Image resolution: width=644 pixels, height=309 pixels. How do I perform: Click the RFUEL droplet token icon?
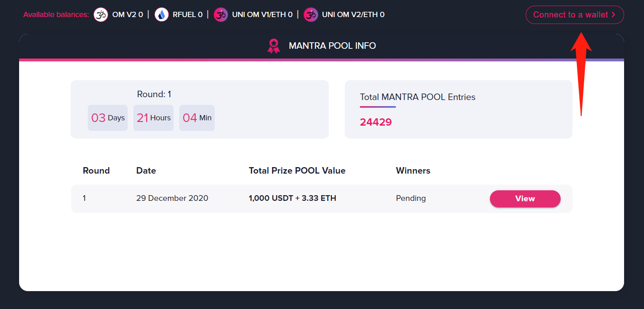coord(161,15)
